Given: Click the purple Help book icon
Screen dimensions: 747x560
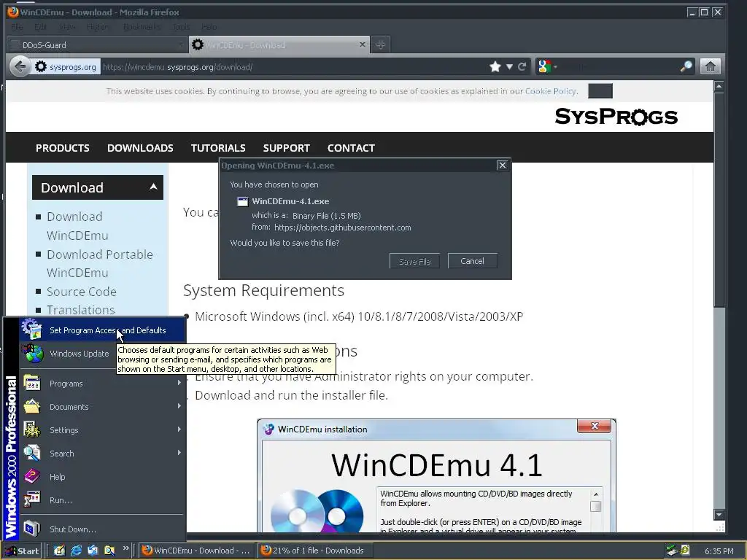Looking at the screenshot, I should point(32,476).
